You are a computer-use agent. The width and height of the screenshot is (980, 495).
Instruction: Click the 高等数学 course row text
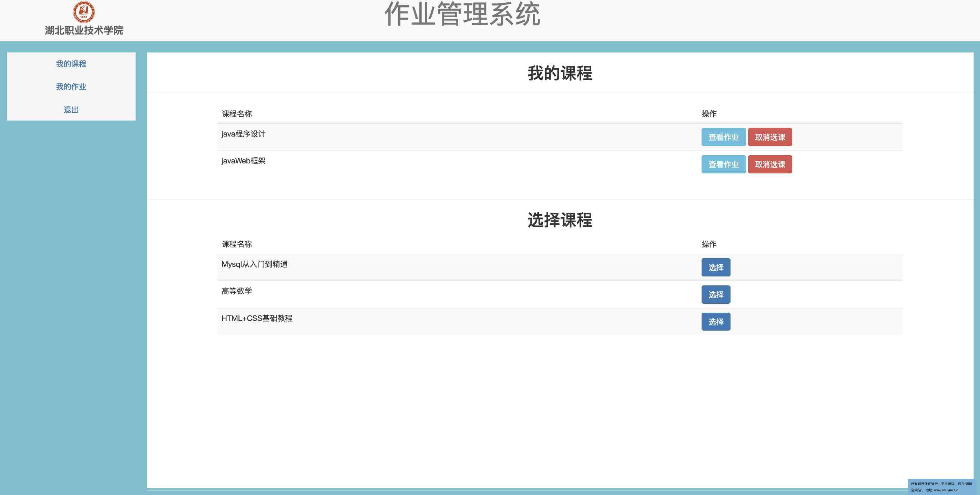237,291
